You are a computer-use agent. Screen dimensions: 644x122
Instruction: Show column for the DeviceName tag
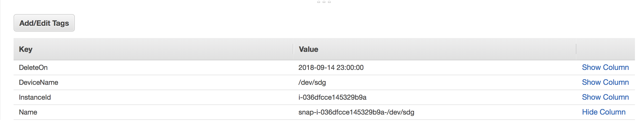605,82
